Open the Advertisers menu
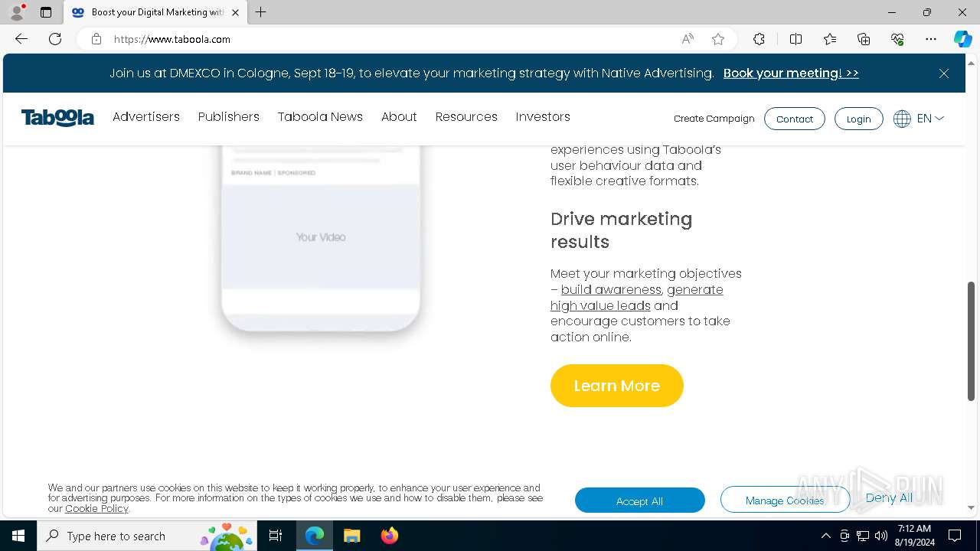 tap(146, 116)
